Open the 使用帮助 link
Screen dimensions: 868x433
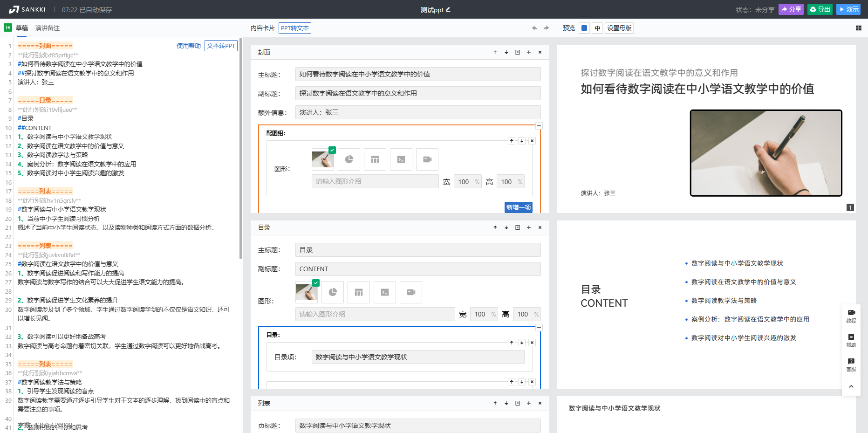(189, 46)
